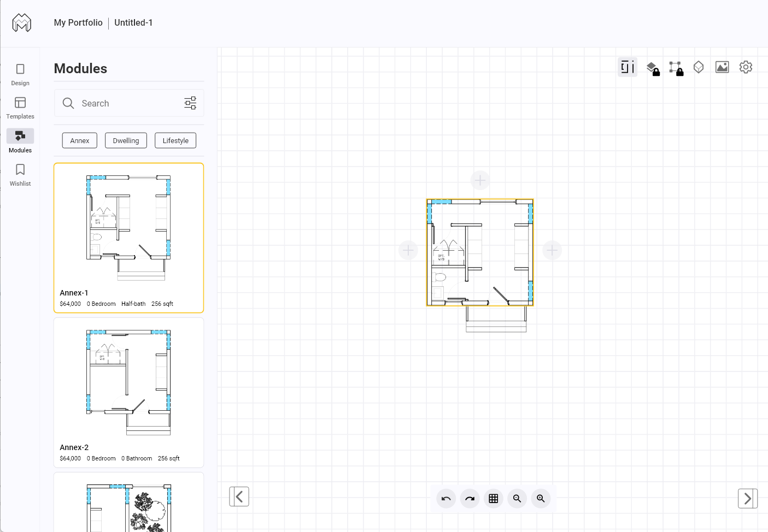Screen dimensions: 768x532
Task: Click the magnifier icon in search box
Action: tap(68, 103)
